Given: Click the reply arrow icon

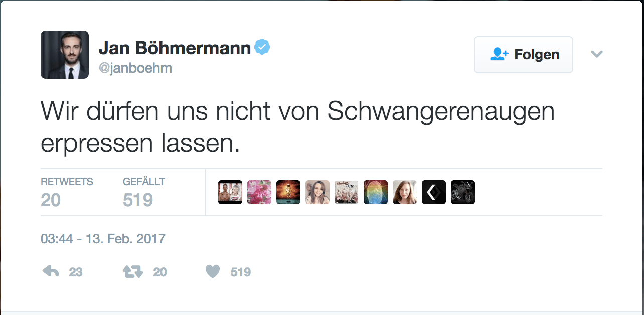Looking at the screenshot, I should (51, 272).
